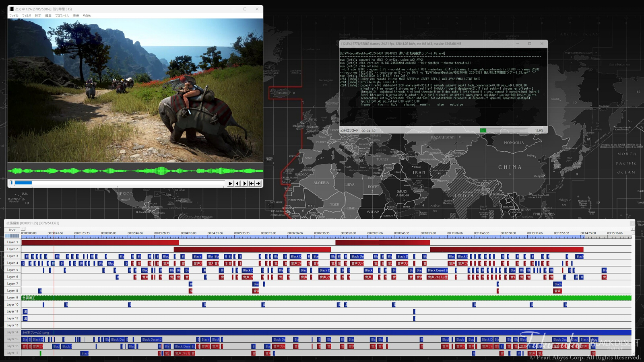The image size is (644, 362).
Task: Hide Layer 11 in the timeline
Action: [x=12, y=311]
